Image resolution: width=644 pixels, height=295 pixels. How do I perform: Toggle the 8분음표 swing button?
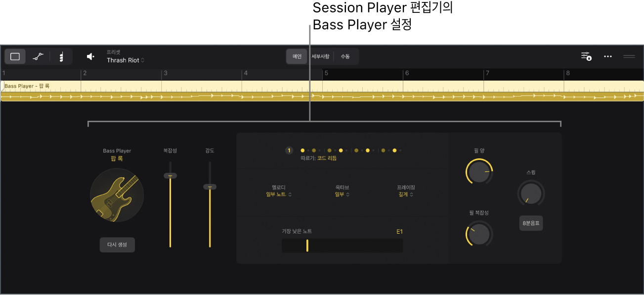(x=531, y=223)
